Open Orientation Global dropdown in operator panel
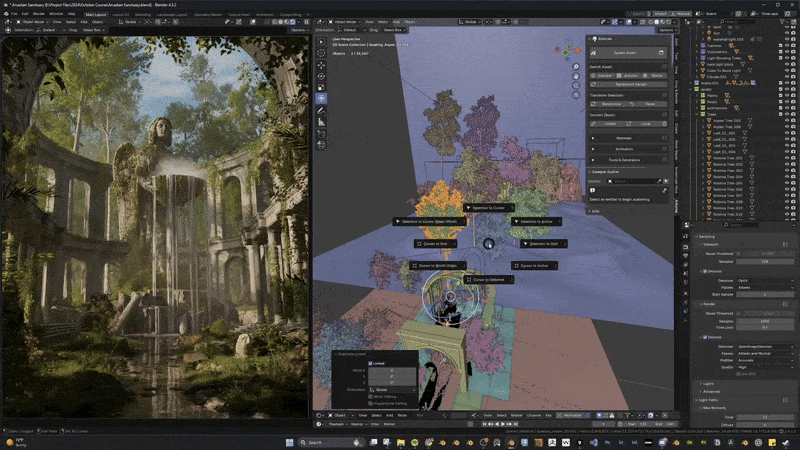The image size is (800, 450). (392, 390)
